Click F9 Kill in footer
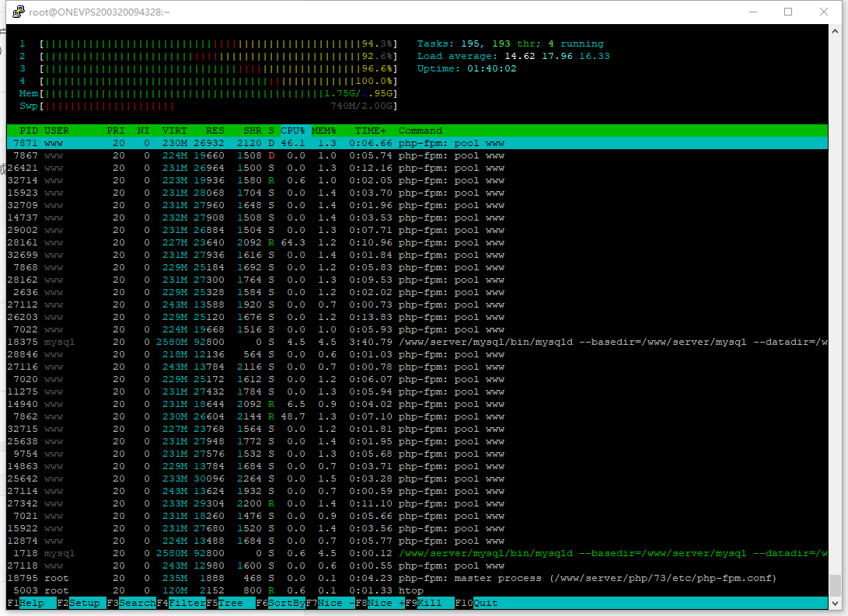848x616 pixels. coord(430,603)
